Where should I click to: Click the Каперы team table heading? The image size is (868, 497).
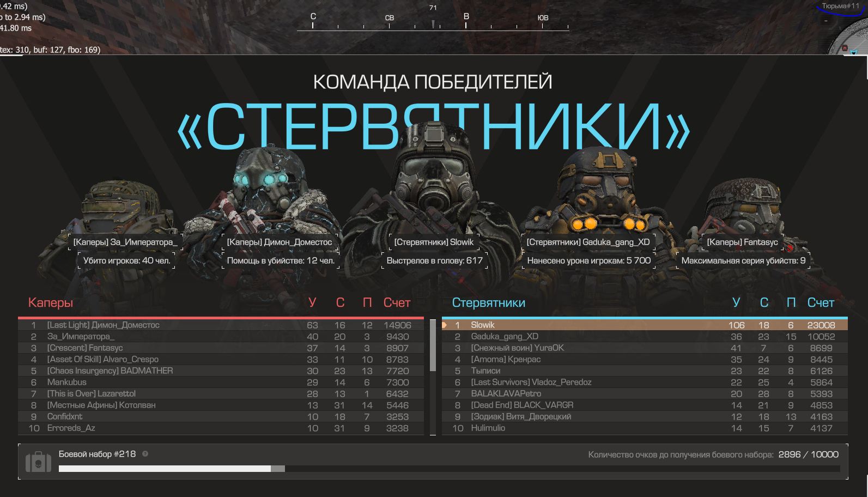(x=51, y=302)
